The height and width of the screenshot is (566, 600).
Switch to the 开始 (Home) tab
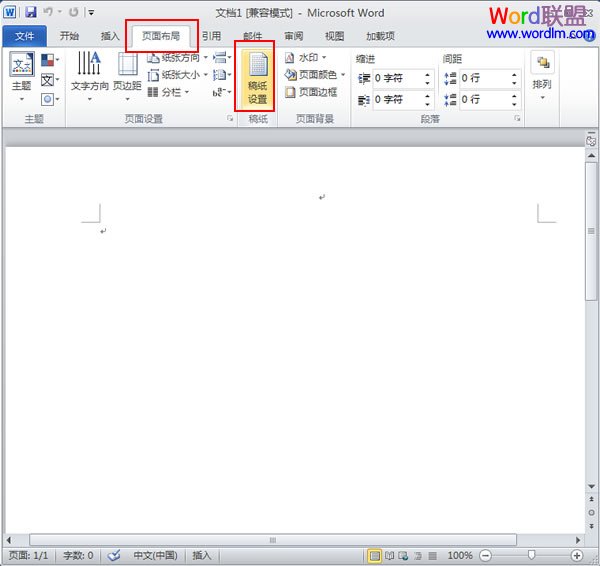point(69,36)
